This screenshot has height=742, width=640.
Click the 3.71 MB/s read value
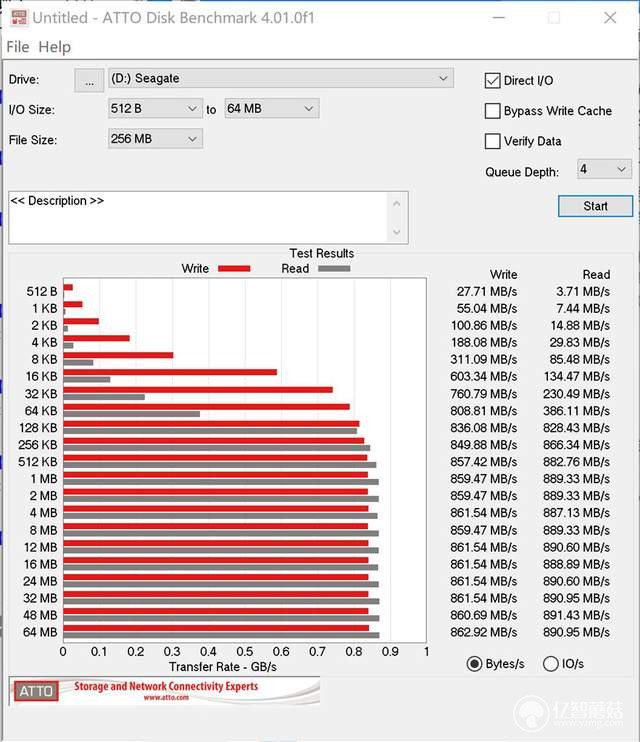click(x=583, y=292)
